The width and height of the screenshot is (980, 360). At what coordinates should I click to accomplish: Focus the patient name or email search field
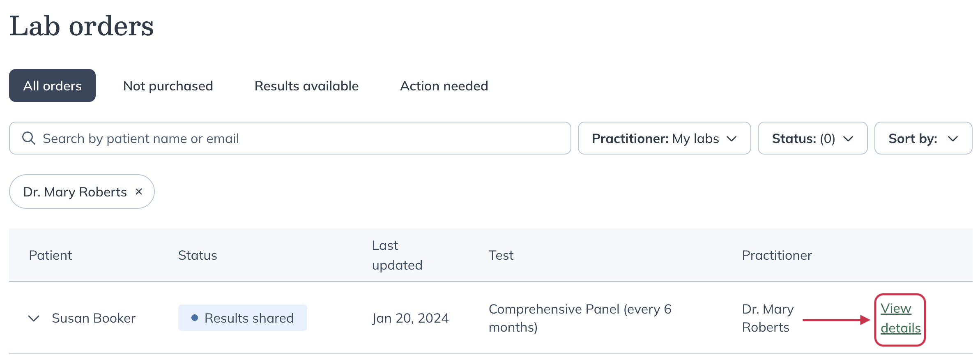290,138
